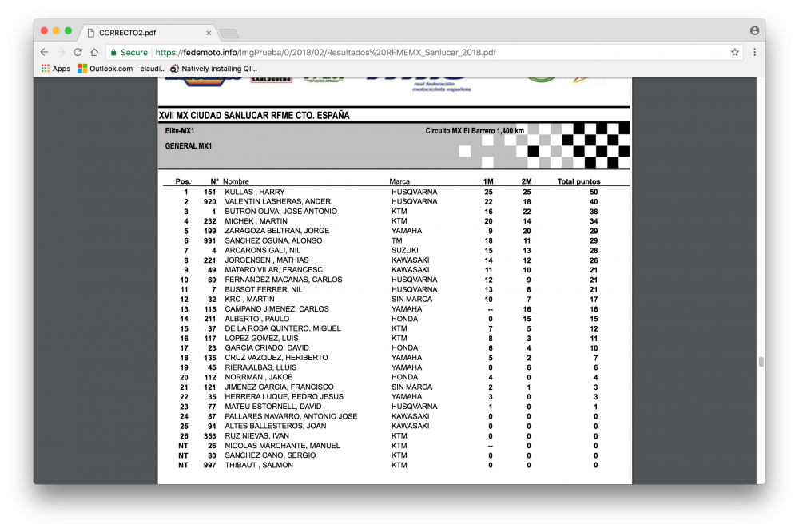Click the Elite-MX1 label
This screenshot has height=532, width=799.
179,131
